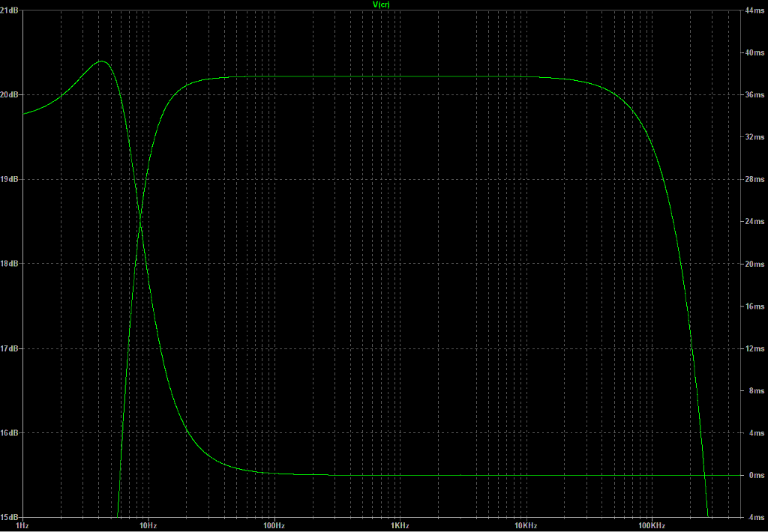
Task: Click the -4ms right axis label
Action: [756, 517]
